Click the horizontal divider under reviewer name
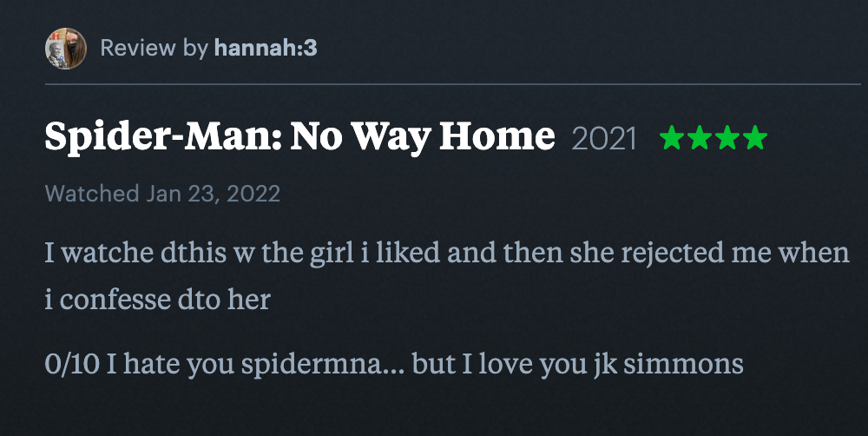Image resolution: width=868 pixels, height=436 pixels. pyautogui.click(x=453, y=84)
